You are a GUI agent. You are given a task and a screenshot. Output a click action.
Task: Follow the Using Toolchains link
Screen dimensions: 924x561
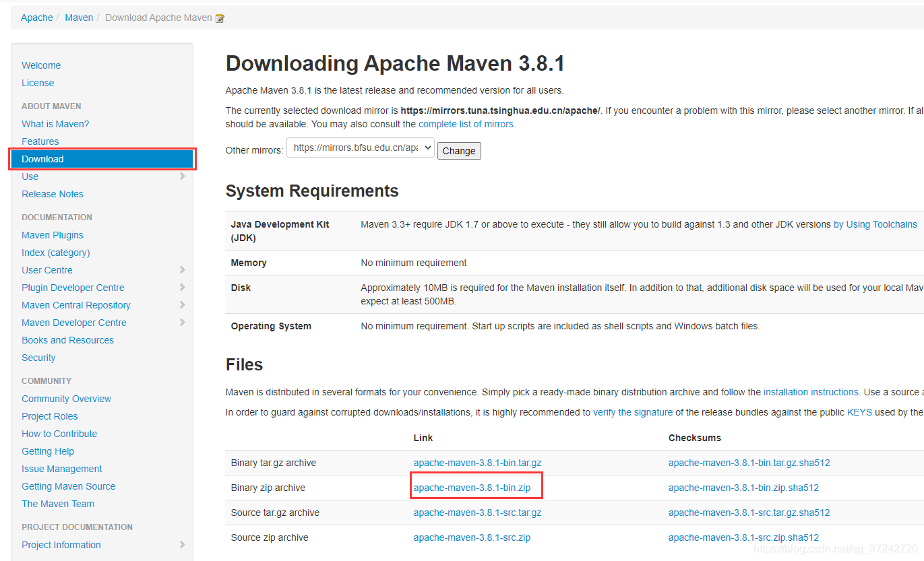click(875, 224)
